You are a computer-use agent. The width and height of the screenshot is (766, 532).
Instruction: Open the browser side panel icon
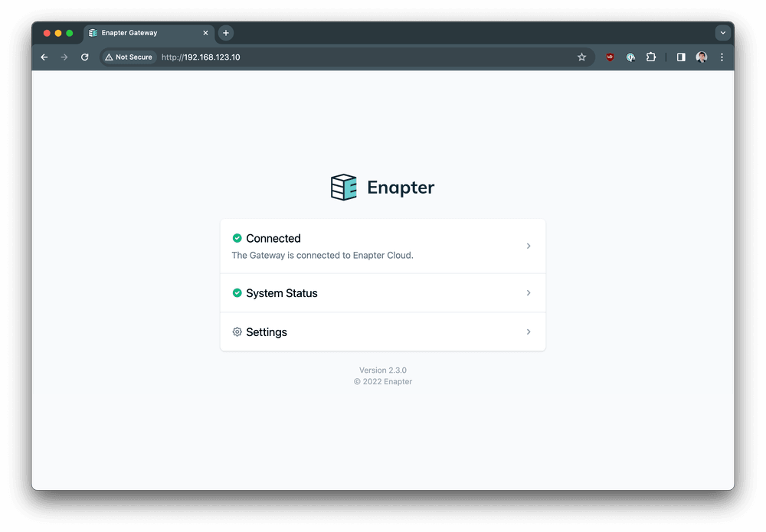tap(680, 57)
